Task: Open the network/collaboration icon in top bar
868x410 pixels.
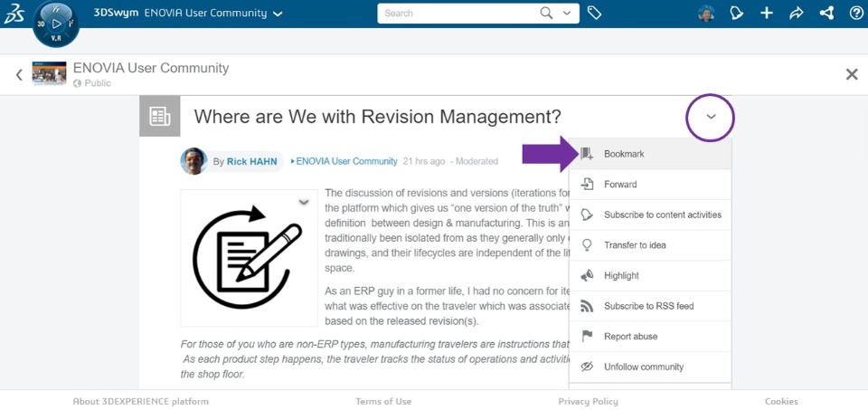Action: tap(826, 14)
